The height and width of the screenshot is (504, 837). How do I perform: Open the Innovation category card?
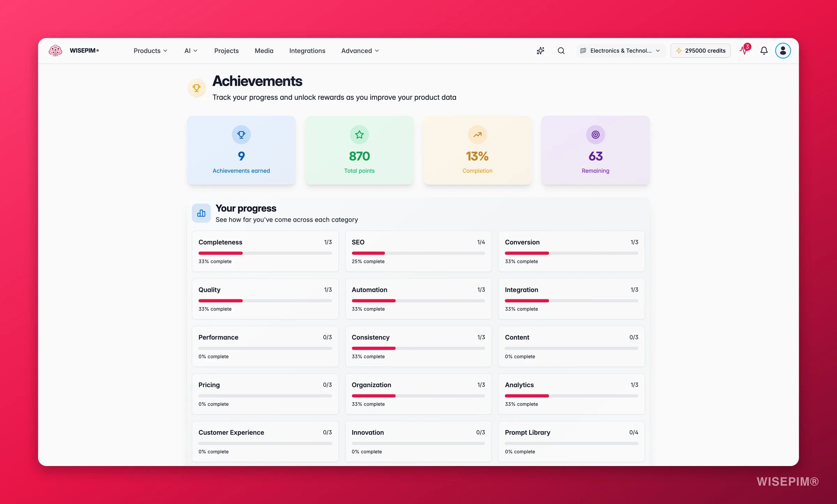click(418, 441)
